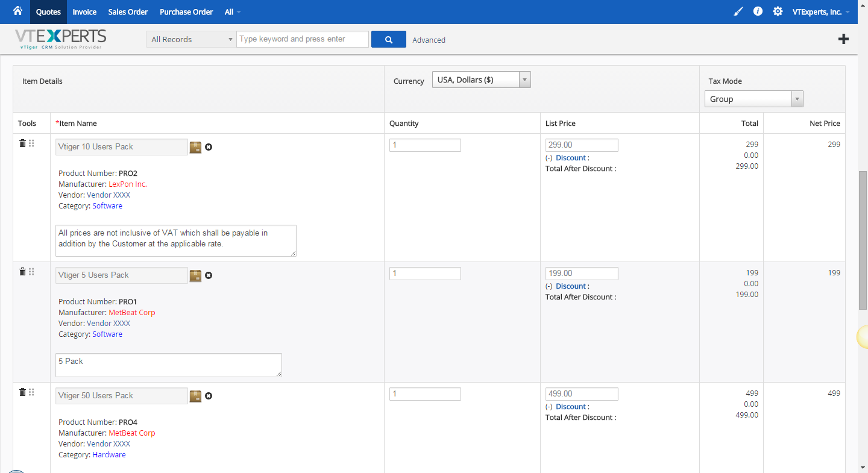Viewport: 868px width, 473px height.
Task: Open the All Records search filter
Action: click(x=191, y=39)
